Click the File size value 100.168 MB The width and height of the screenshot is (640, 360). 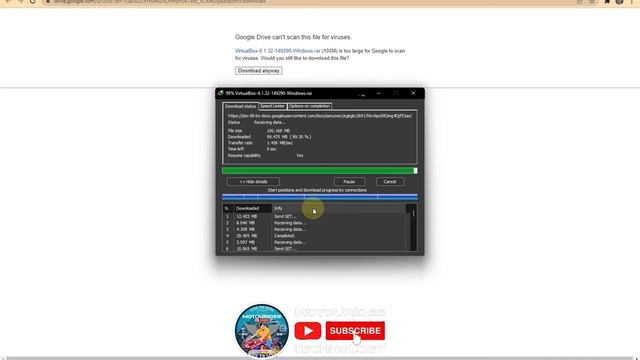coord(278,131)
